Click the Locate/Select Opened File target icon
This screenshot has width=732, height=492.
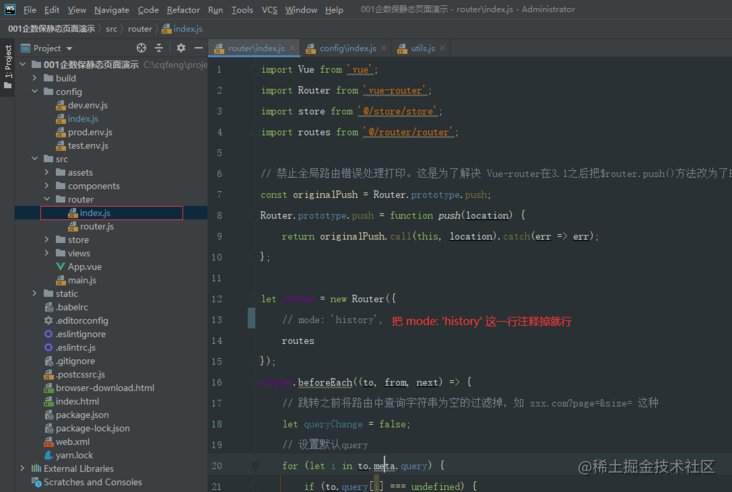141,48
